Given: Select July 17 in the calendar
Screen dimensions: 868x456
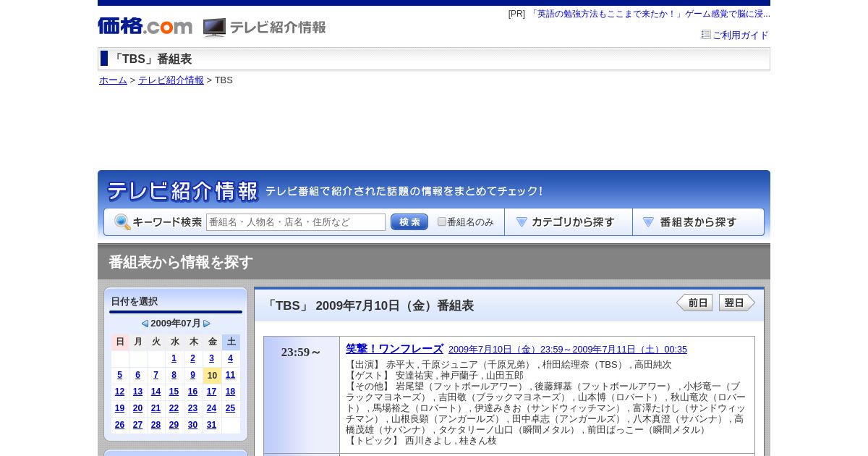Looking at the screenshot, I should (212, 392).
